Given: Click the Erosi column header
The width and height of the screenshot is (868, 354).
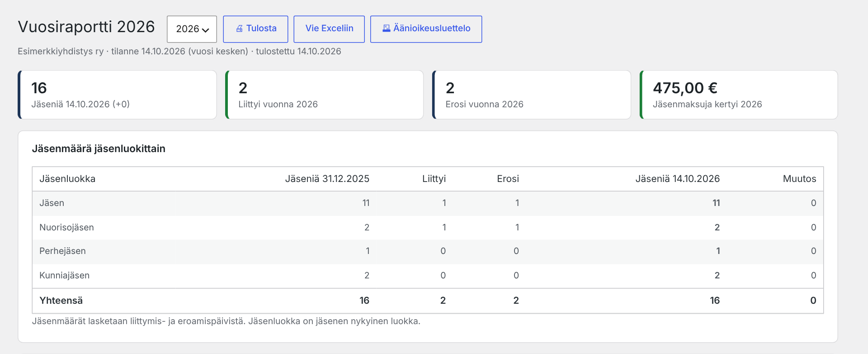Looking at the screenshot, I should 508,179.
